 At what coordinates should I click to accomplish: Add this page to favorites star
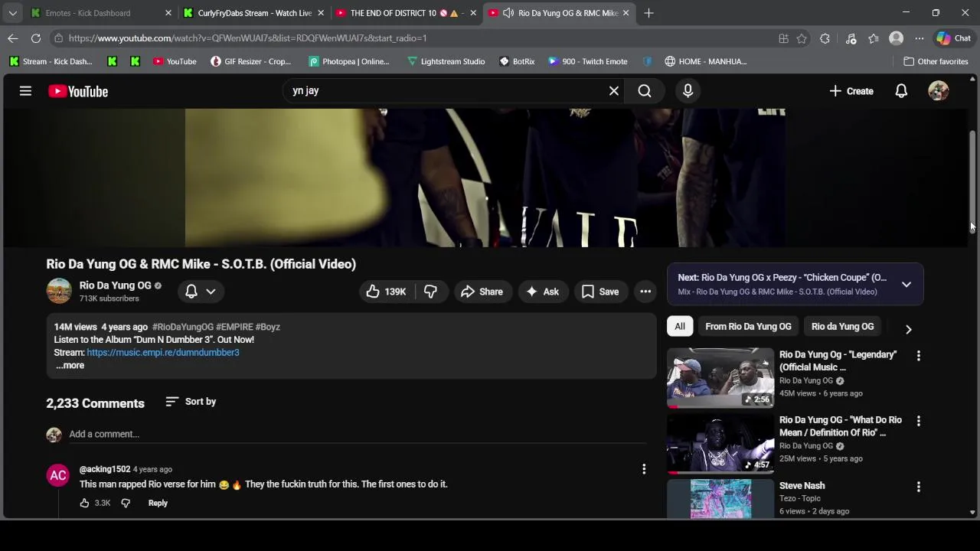[802, 38]
